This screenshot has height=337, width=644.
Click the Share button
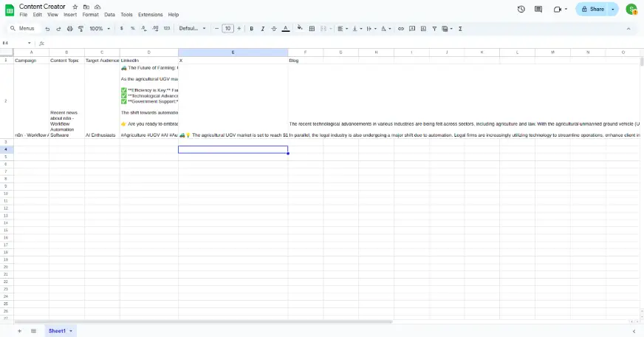[x=592, y=9]
